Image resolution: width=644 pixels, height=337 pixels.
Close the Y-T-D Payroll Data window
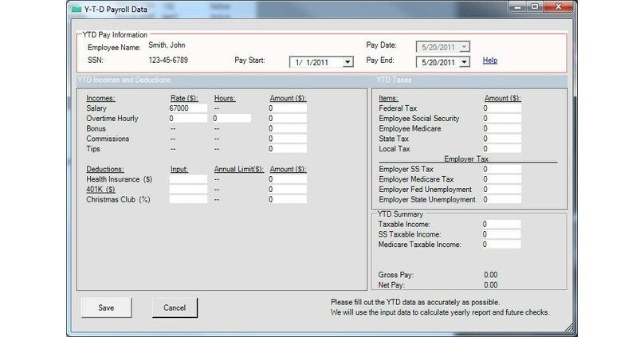coord(559,6)
